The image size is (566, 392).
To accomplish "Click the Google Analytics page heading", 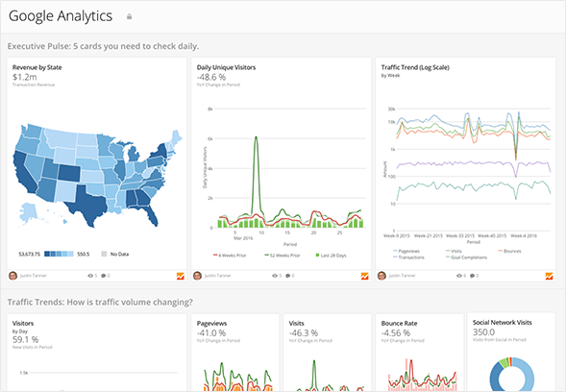I will pyautogui.click(x=61, y=16).
